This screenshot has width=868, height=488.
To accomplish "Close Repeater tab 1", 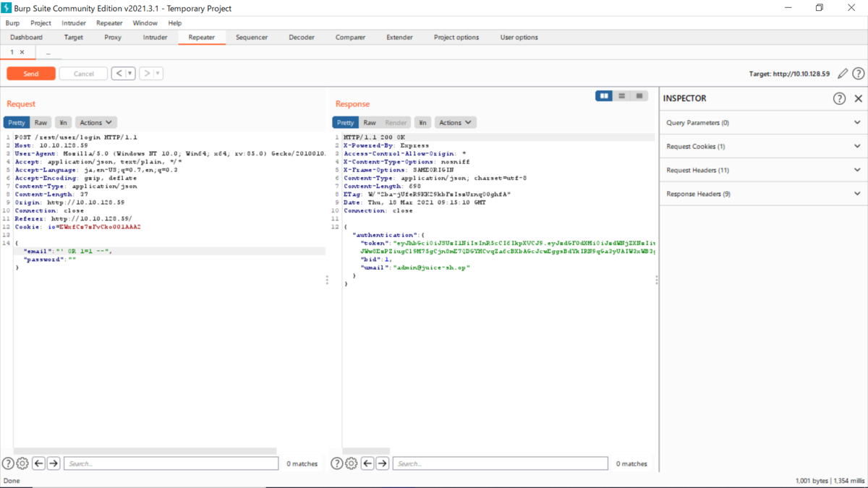I will tap(22, 53).
